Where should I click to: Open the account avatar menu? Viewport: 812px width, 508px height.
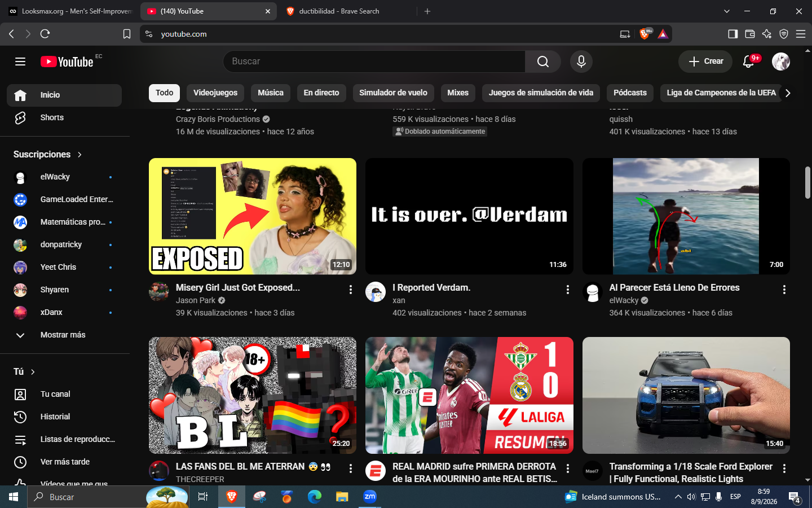[x=781, y=62]
